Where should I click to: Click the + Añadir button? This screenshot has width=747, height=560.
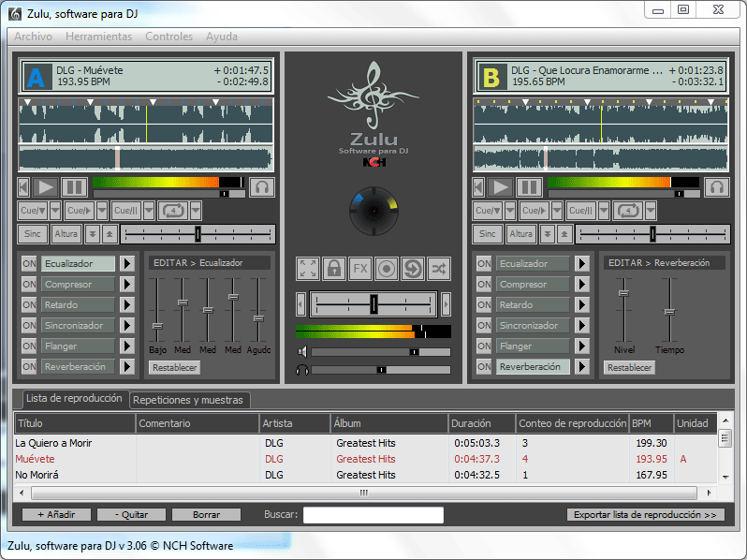tap(56, 515)
